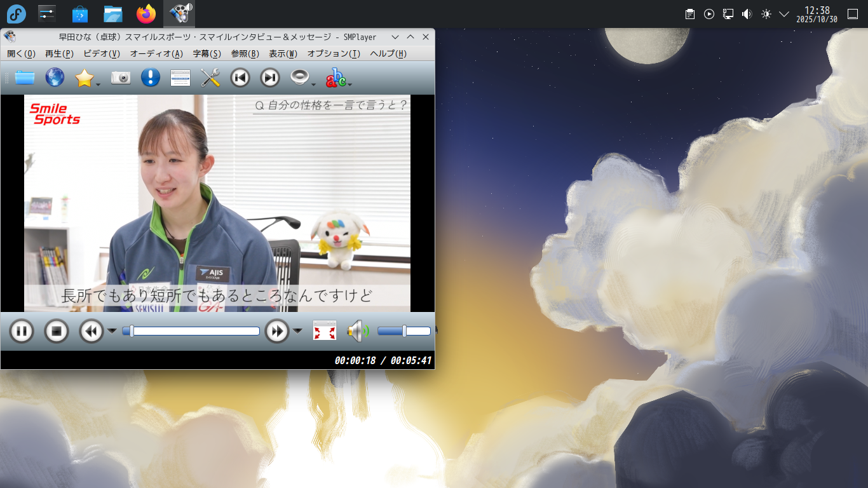Screen dimensions: 868x488
Task: Open the playlist panel icon
Action: (x=180, y=78)
